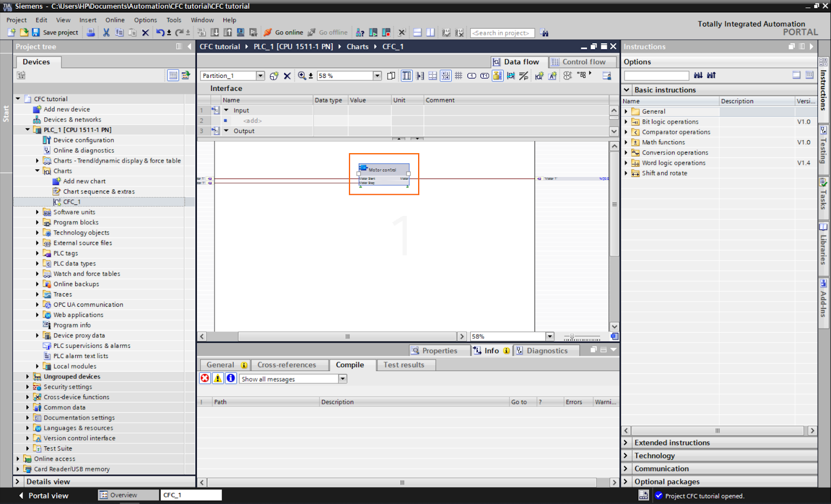Click the Add new chart entry
This screenshot has height=504, width=831.
[85, 181]
